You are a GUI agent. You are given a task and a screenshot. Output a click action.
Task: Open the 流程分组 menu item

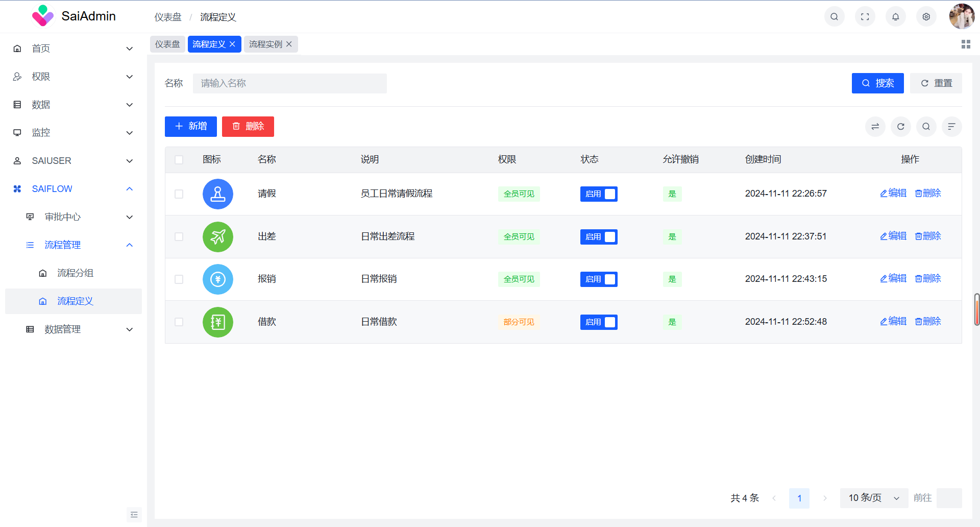click(75, 273)
